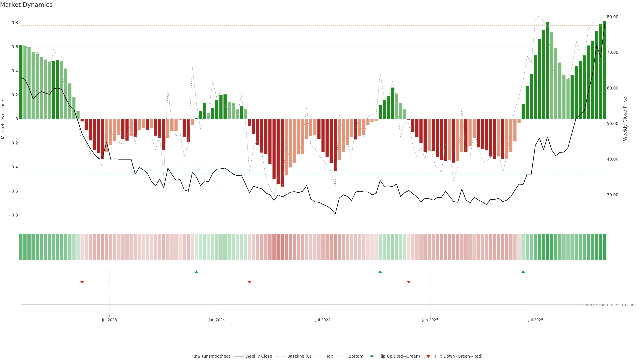
Task: Click the green flip-up marker before Jul 2025
Action: coord(523,272)
